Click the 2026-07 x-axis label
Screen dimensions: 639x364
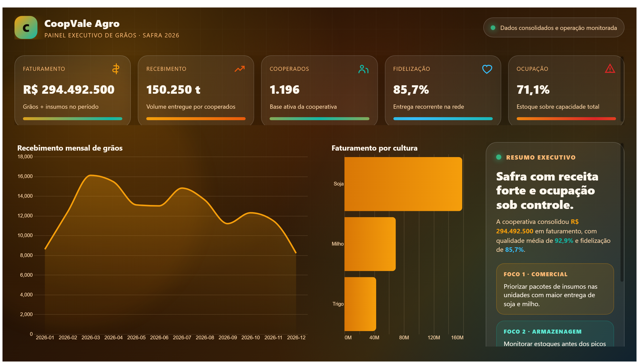(x=182, y=338)
